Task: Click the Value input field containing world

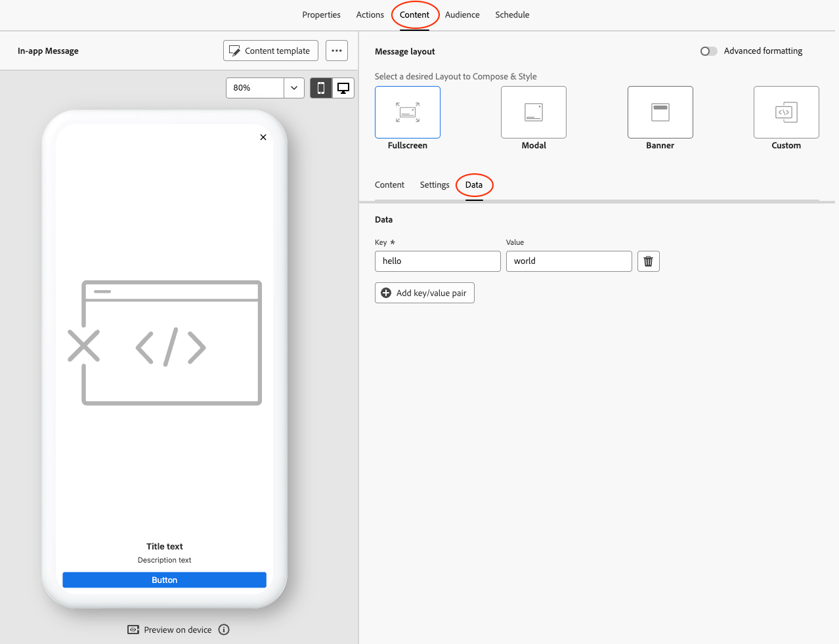Action: 569,261
